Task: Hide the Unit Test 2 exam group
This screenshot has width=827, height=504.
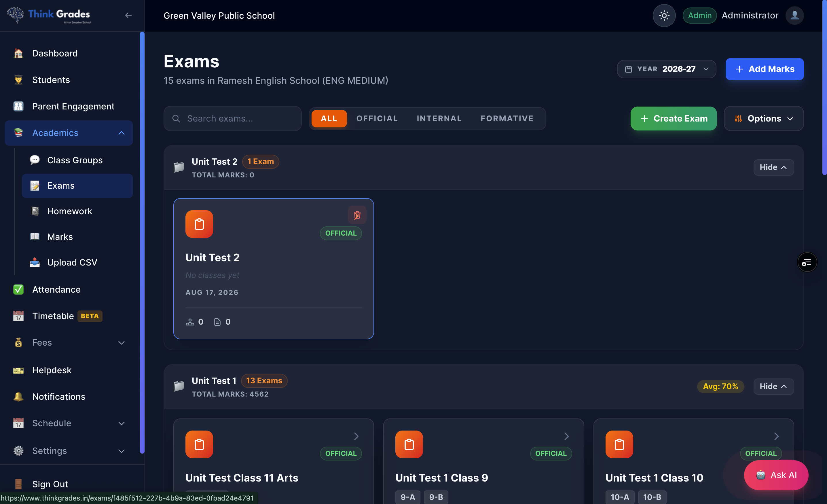Action: (773, 167)
